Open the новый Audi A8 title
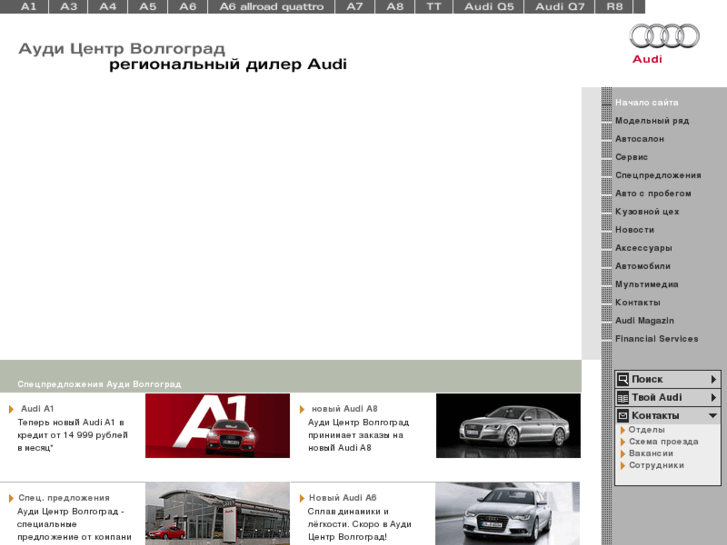 tap(344, 409)
